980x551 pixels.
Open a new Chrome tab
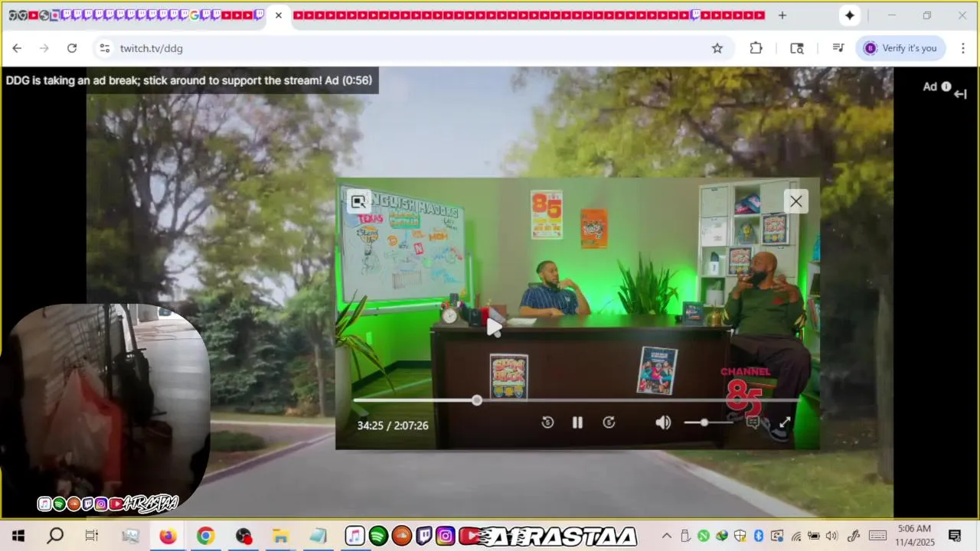(782, 15)
